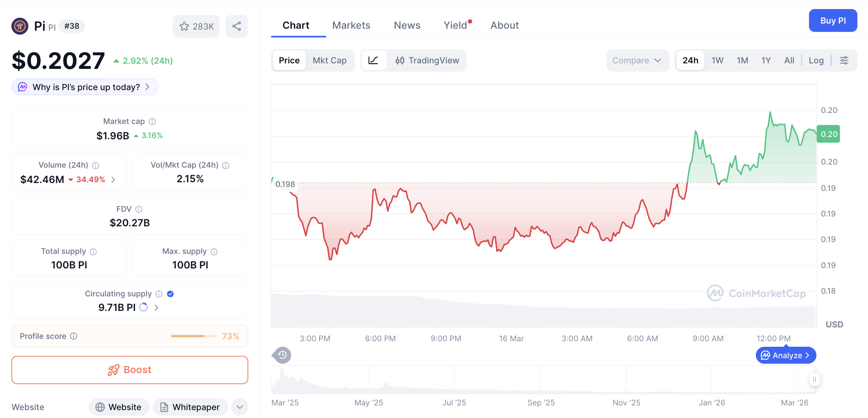Image resolution: width=868 pixels, height=418 pixels.
Task: Click the Buy PI button
Action: [833, 20]
